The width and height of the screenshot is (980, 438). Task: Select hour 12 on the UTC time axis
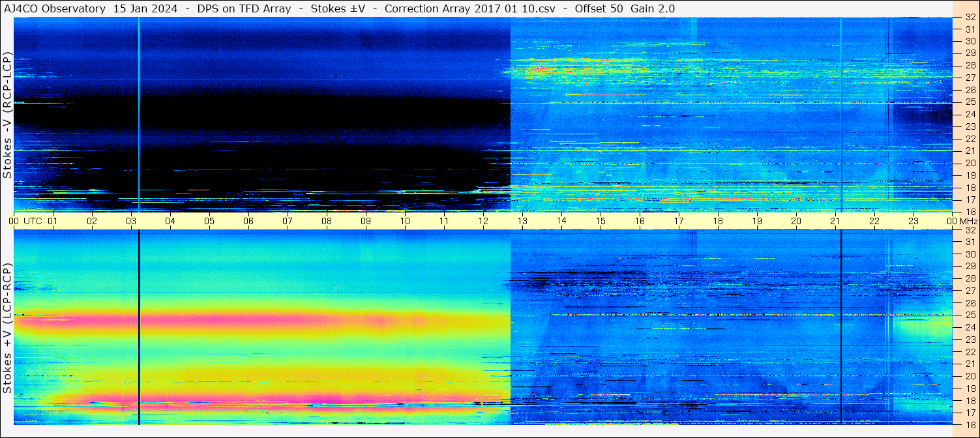(x=483, y=221)
